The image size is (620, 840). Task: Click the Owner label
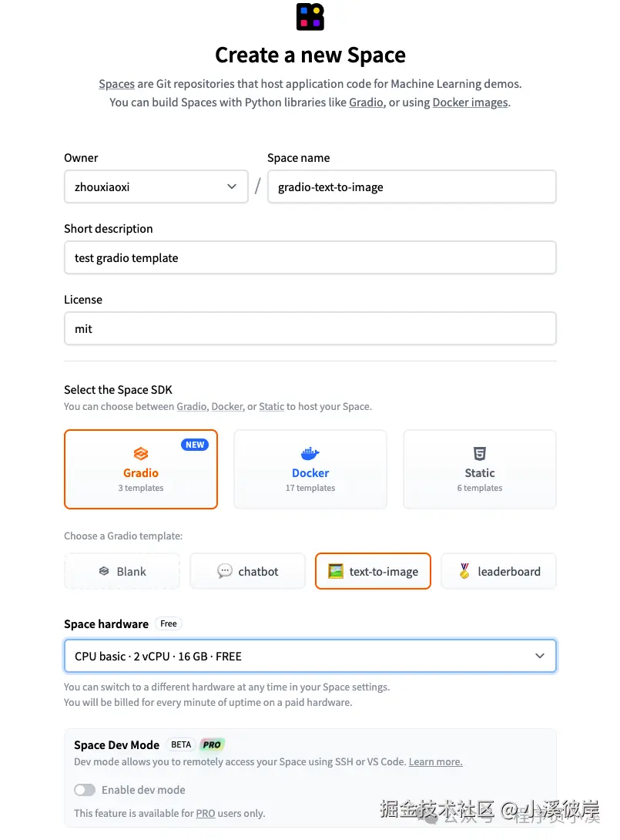(81, 157)
